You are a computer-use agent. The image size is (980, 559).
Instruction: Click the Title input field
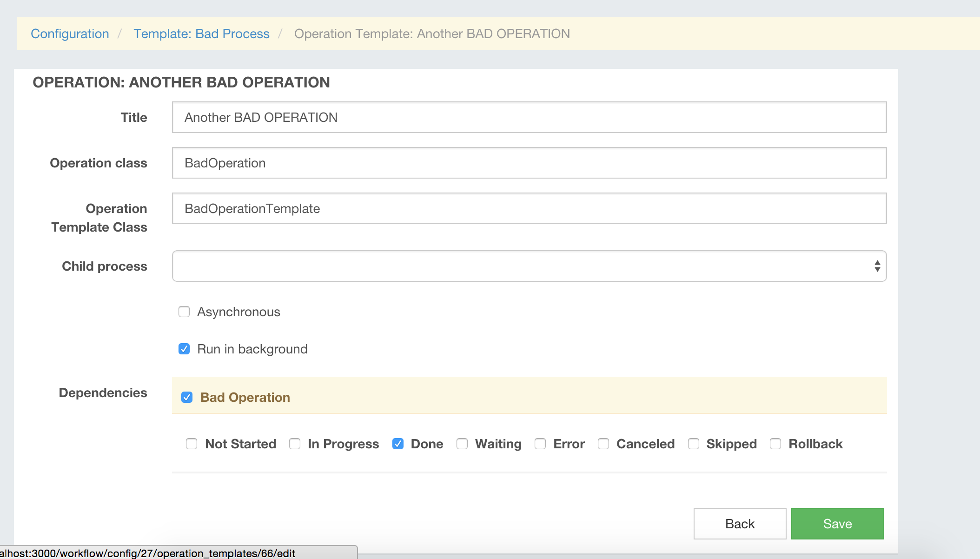pyautogui.click(x=529, y=117)
